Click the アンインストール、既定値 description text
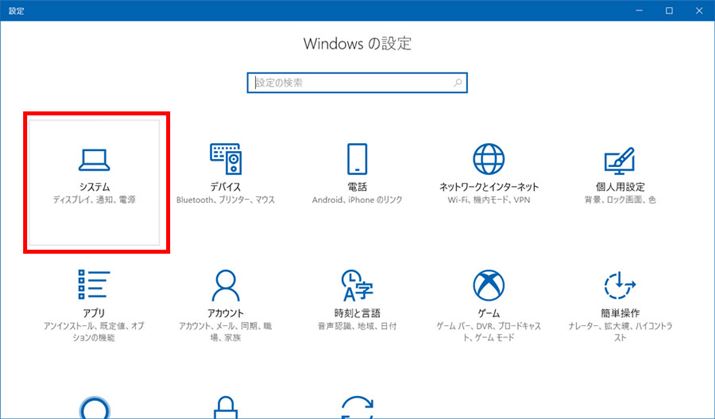Image resolution: width=715 pixels, height=419 pixels. (x=94, y=331)
